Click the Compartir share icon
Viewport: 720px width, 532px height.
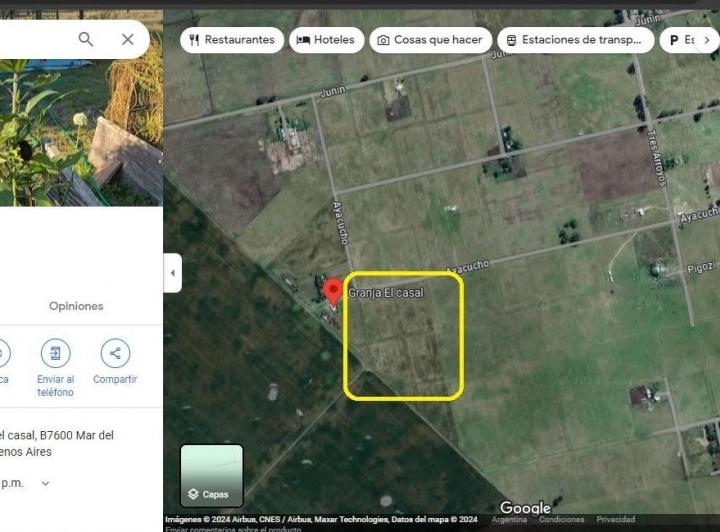pyautogui.click(x=115, y=353)
